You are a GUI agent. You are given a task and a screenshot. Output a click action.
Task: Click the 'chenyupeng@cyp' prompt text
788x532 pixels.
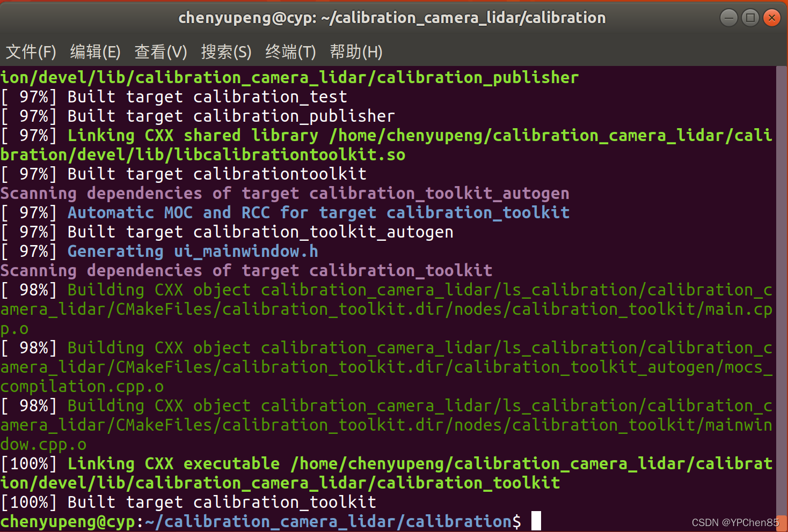[x=68, y=522]
